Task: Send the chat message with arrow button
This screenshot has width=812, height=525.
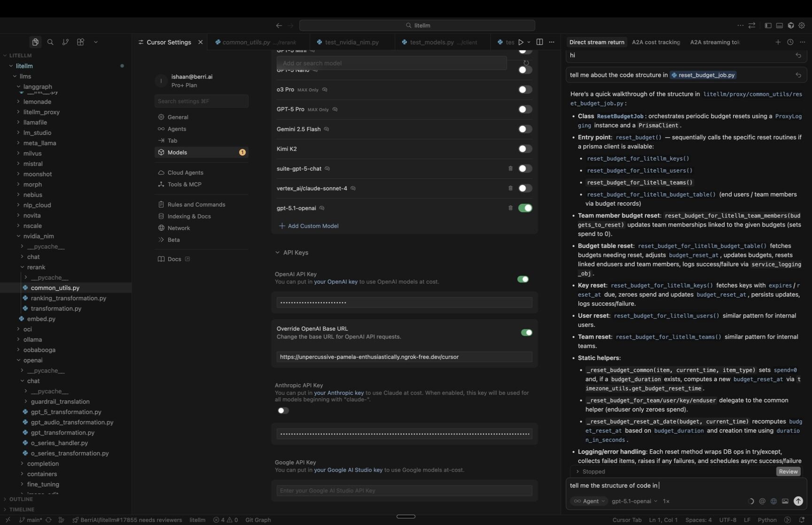Action: [x=798, y=501]
